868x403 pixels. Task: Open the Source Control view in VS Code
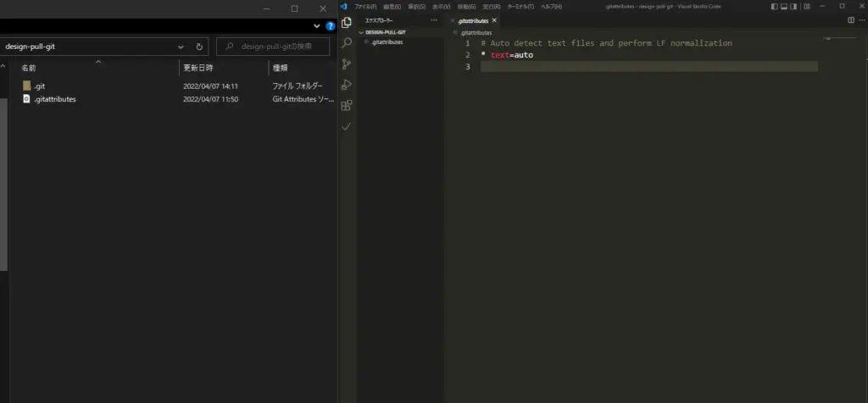click(347, 64)
